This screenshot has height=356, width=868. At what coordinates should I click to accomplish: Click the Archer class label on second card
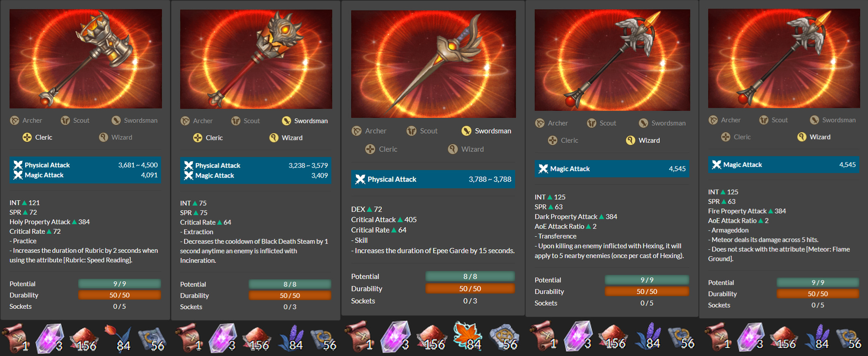pyautogui.click(x=203, y=121)
